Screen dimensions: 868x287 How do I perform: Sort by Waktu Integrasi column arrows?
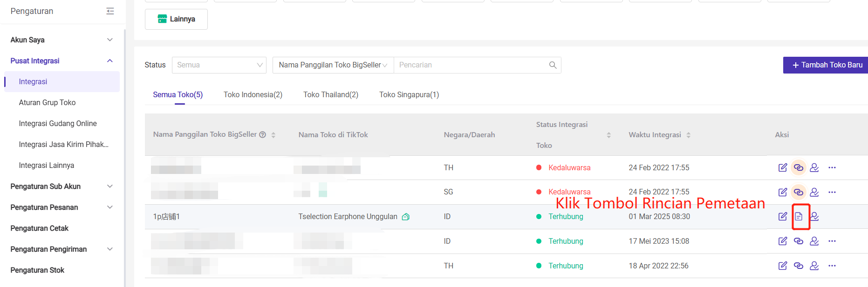point(688,135)
